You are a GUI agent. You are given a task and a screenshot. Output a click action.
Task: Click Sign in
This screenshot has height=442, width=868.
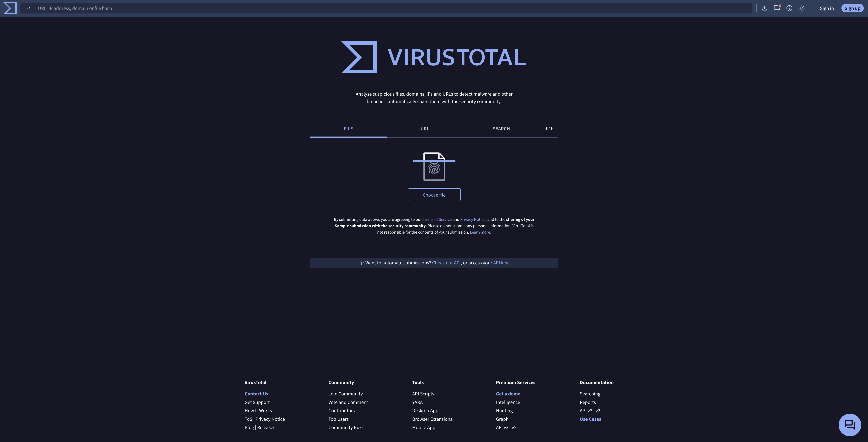click(x=827, y=8)
